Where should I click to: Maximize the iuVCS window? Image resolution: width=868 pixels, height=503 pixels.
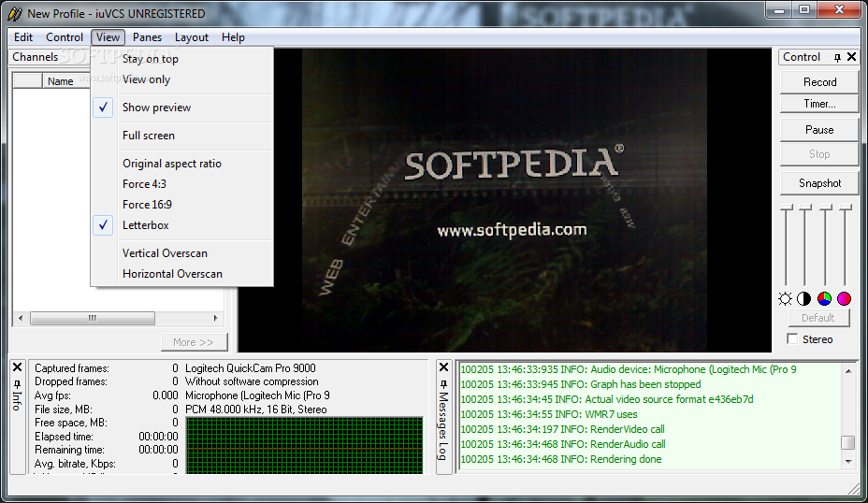click(x=804, y=9)
